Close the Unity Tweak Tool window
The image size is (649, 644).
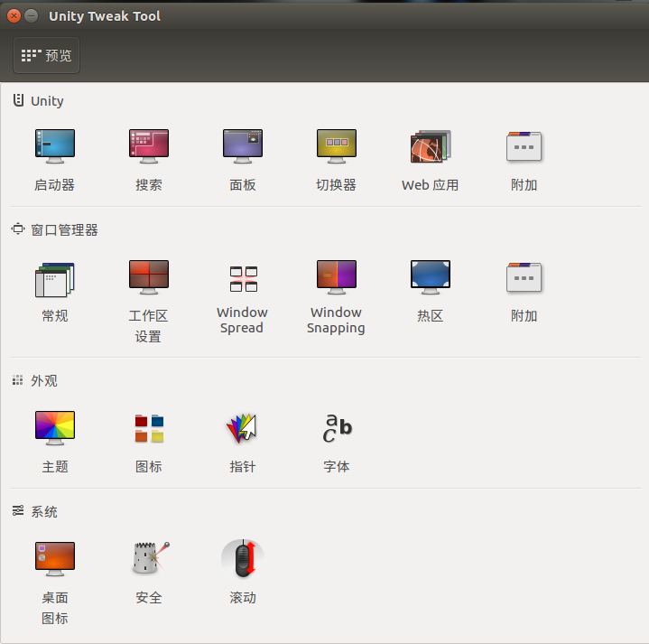click(14, 15)
